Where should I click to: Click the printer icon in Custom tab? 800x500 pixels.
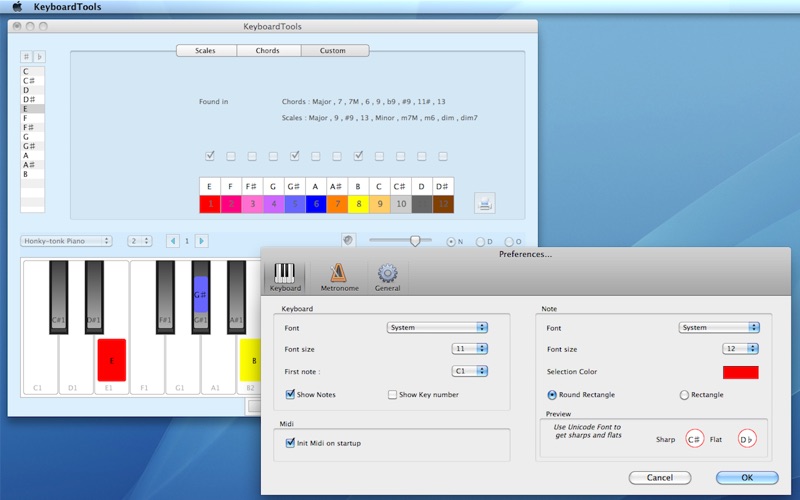(x=484, y=203)
